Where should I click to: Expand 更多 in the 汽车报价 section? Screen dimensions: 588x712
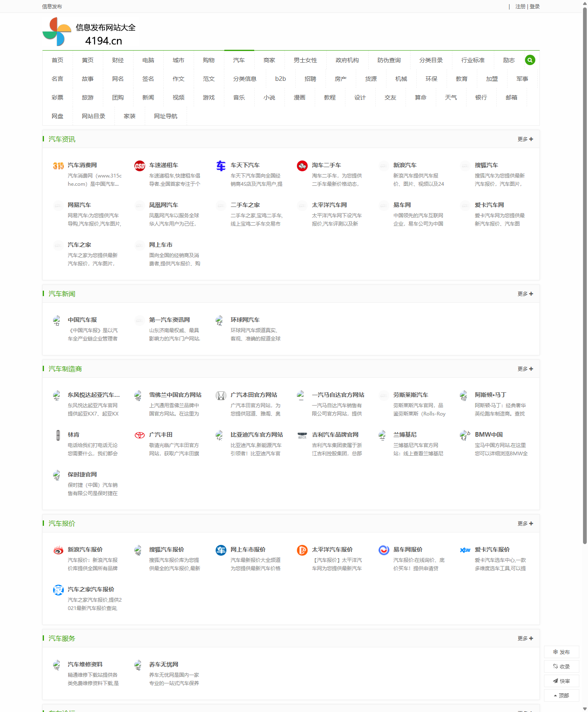point(525,524)
